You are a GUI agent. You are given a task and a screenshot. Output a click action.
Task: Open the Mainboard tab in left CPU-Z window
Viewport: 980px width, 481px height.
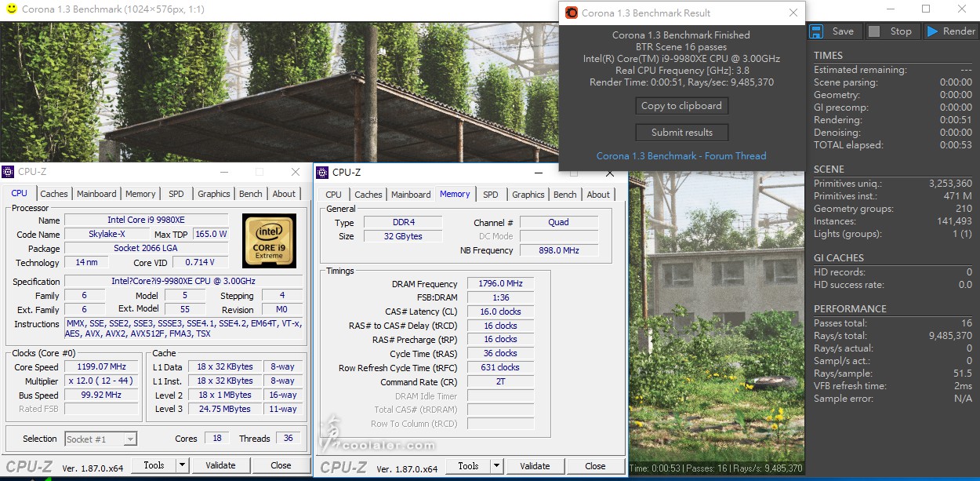(96, 194)
